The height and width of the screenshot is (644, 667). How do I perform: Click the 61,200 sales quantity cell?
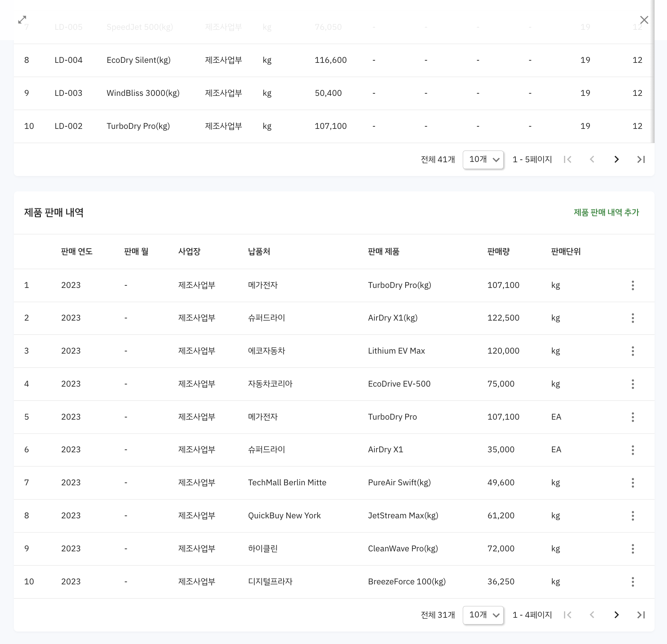pyautogui.click(x=501, y=515)
